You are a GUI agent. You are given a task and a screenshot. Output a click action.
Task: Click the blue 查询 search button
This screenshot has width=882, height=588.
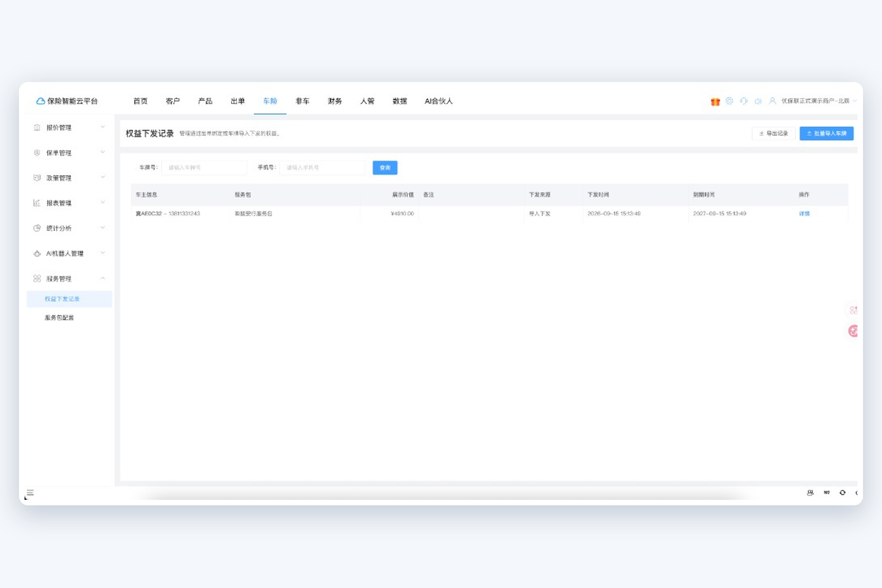(x=385, y=168)
